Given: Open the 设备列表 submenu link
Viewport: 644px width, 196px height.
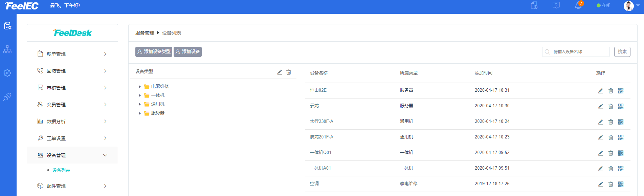Looking at the screenshot, I should 61,170.
